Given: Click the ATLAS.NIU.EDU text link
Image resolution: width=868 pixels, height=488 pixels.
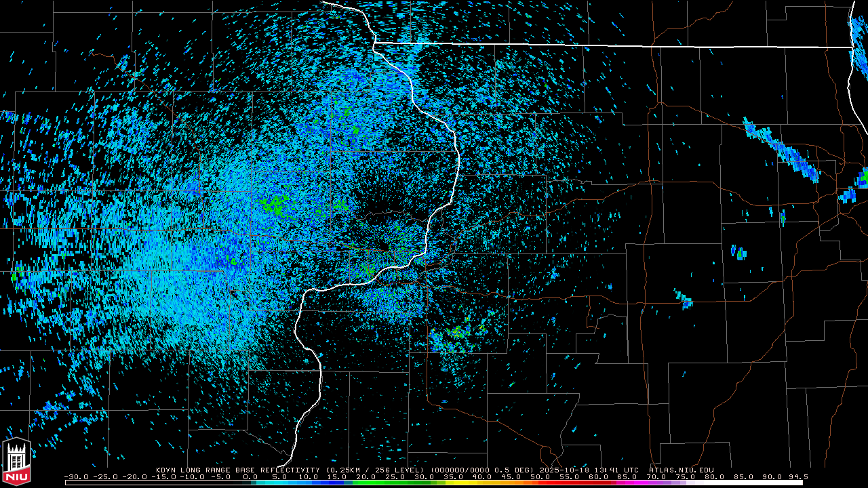Looking at the screenshot, I should (681, 470).
